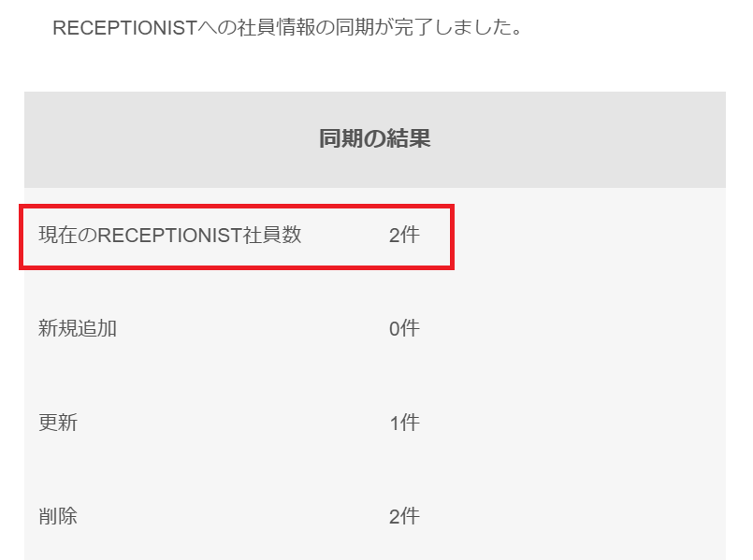Click the sync completion message text
This screenshot has height=560, width=753.
[286, 28]
